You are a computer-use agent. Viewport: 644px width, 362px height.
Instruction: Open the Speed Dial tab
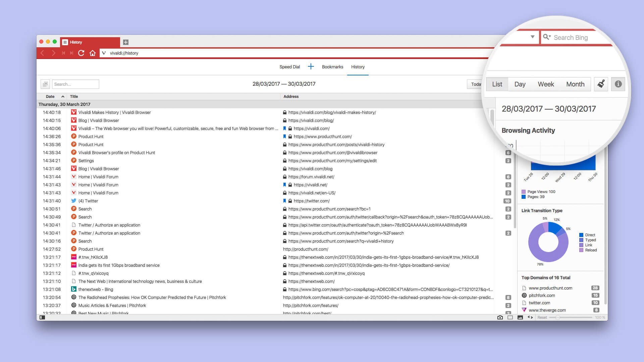[x=290, y=67]
